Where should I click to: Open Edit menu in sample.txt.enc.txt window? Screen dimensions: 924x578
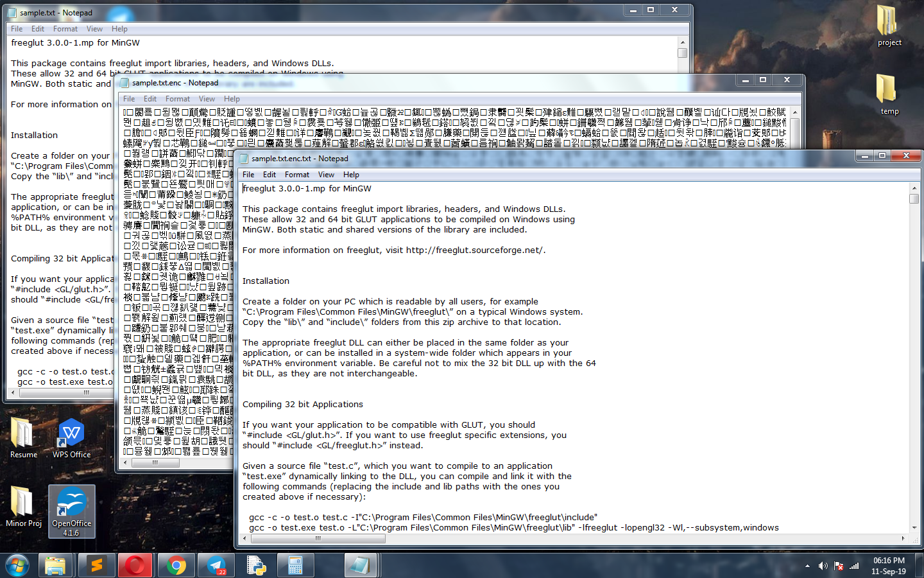(x=269, y=175)
